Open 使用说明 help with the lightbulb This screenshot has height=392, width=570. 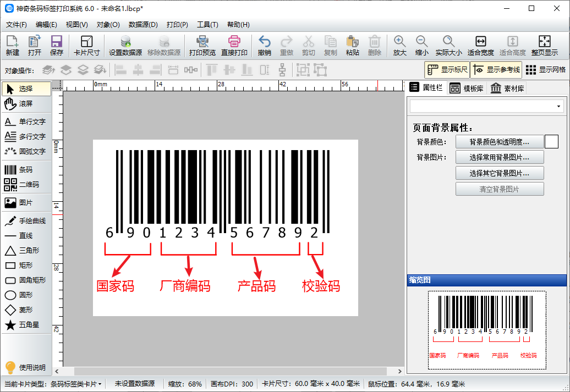[x=25, y=367]
